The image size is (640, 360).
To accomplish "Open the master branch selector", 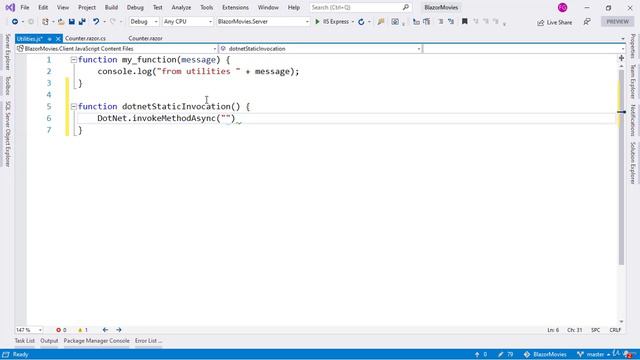I will click(593, 354).
